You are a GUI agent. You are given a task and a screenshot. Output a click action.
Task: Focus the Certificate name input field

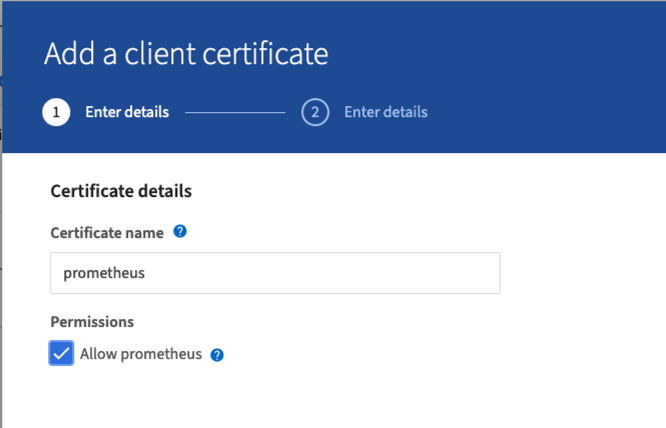click(275, 273)
